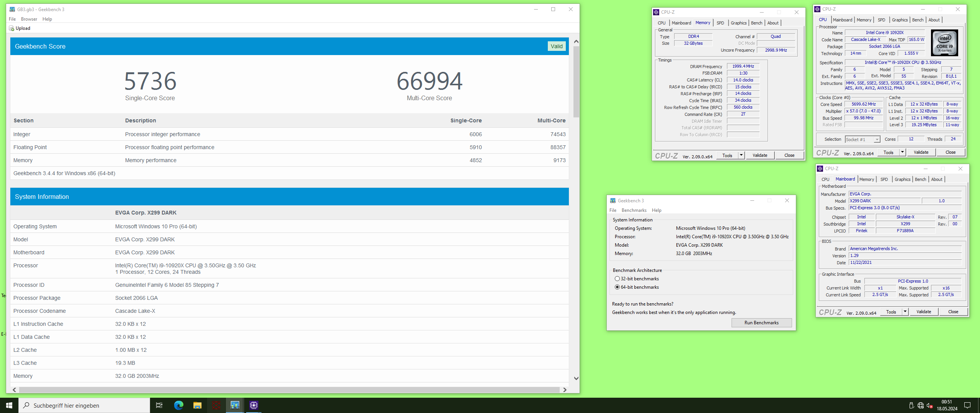
Task: Open Graphics tab in CPU-Z Mainboard window
Action: coord(902,179)
